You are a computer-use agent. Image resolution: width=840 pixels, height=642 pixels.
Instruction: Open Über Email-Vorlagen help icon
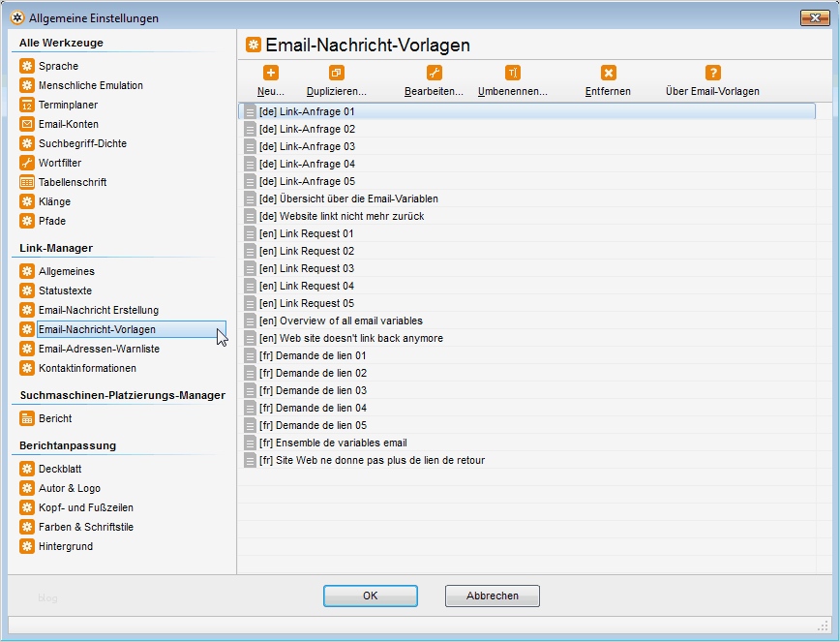[712, 73]
